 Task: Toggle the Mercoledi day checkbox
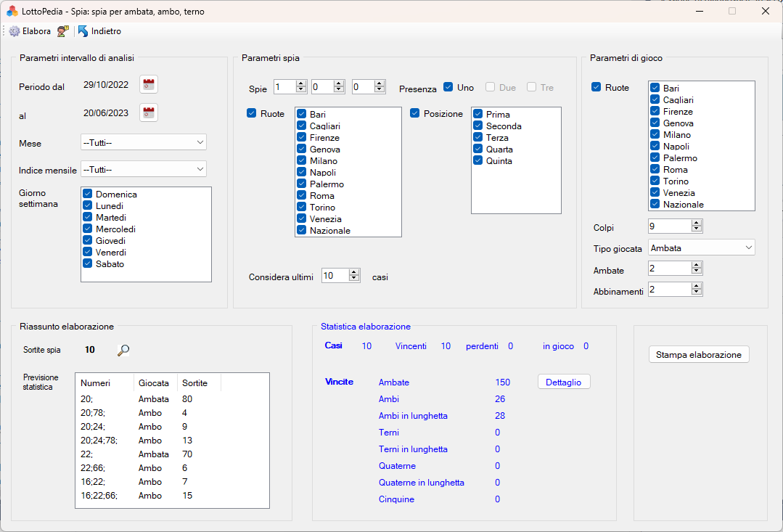[88, 229]
